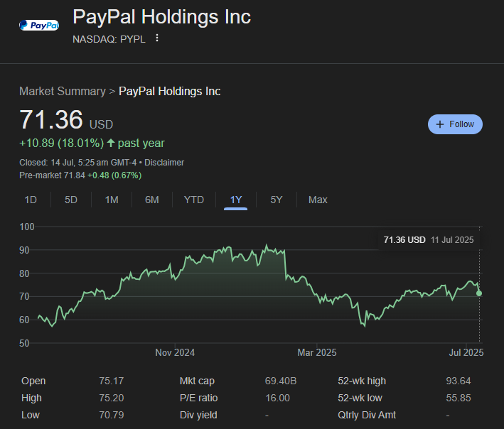Click the Mkt cap value 69.40B
The image size is (504, 429).
[281, 381]
